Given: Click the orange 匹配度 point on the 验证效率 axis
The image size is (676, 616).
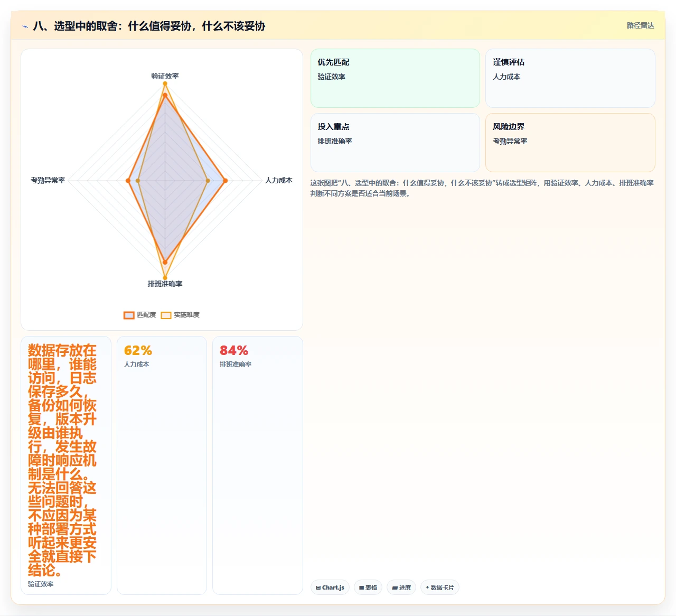Looking at the screenshot, I should click(165, 95).
